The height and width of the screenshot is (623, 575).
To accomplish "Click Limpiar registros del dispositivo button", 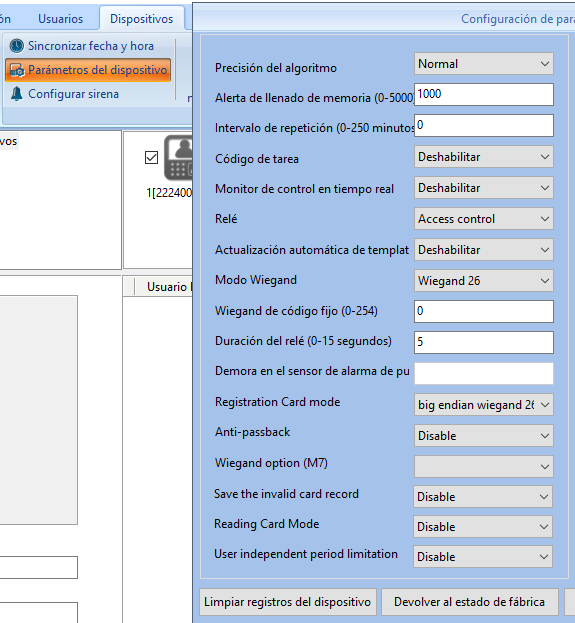I will tap(288, 602).
